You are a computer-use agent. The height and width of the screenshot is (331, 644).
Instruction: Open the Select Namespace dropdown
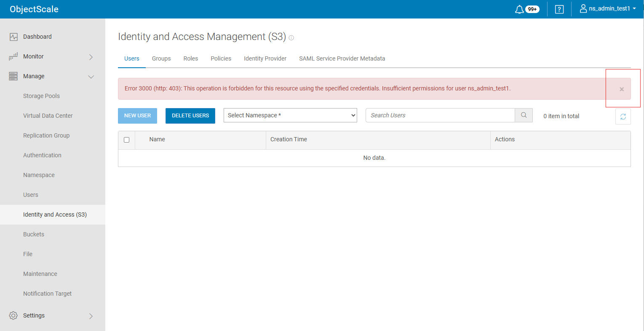pyautogui.click(x=290, y=115)
